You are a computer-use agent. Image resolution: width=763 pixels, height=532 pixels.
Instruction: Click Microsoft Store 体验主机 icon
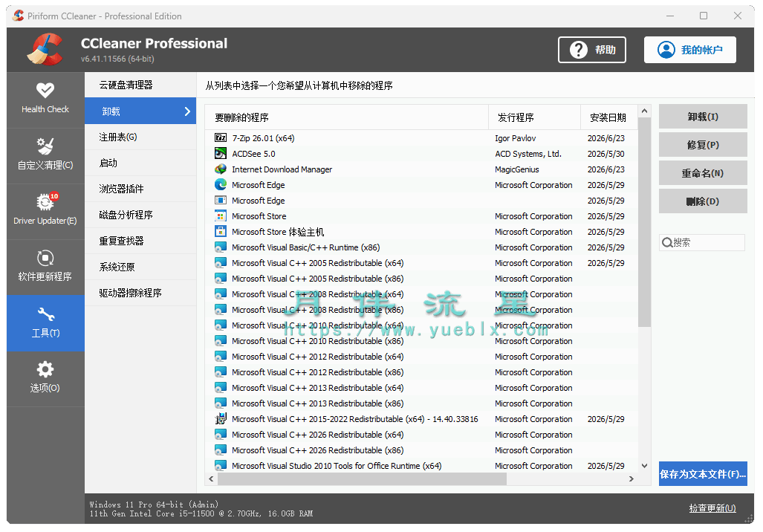[221, 231]
